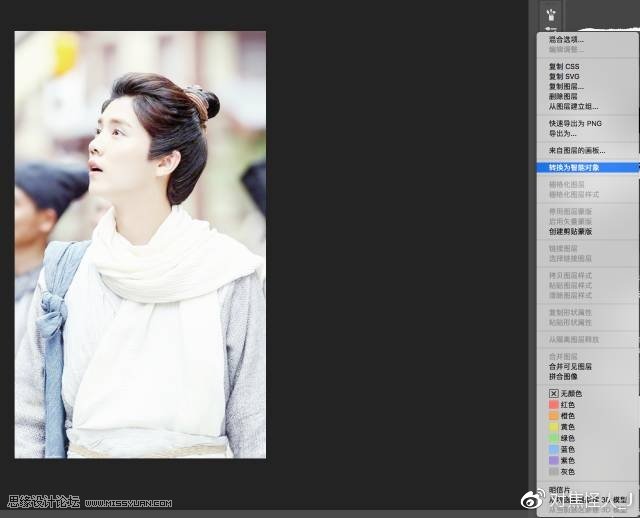Open the 导出为 export option

tap(562, 133)
